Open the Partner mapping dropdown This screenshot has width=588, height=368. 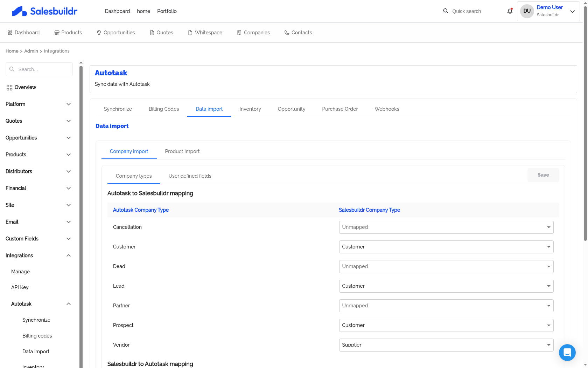coord(446,306)
